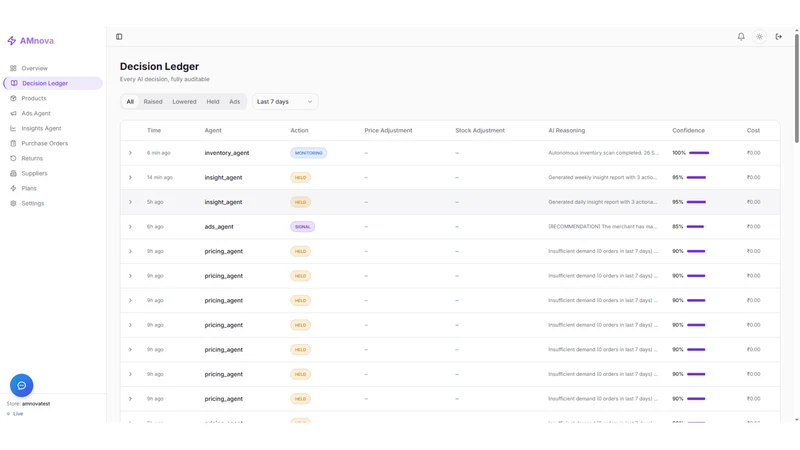The image size is (800, 450).
Task: Click "Autonomous inventory scan completed" reasoning text
Action: 604,153
